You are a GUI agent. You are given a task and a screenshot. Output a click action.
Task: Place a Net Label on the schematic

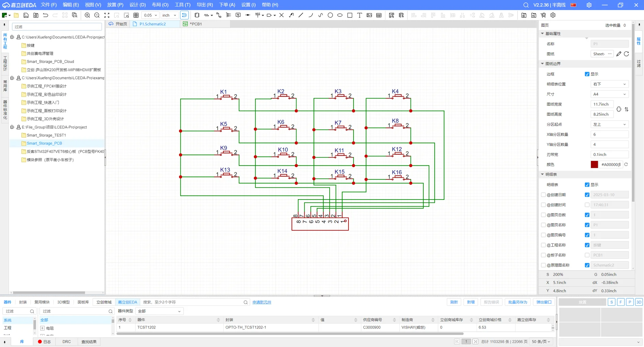click(x=238, y=15)
